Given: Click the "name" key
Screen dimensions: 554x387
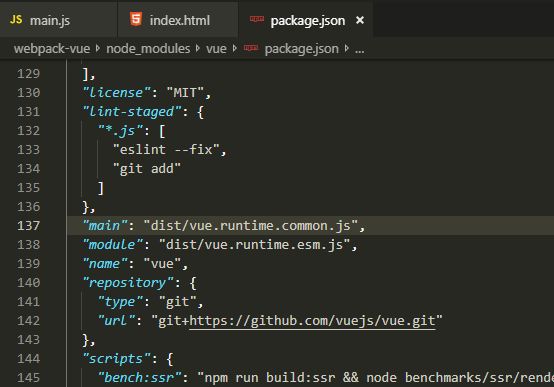Looking at the screenshot, I should pyautogui.click(x=105, y=264).
